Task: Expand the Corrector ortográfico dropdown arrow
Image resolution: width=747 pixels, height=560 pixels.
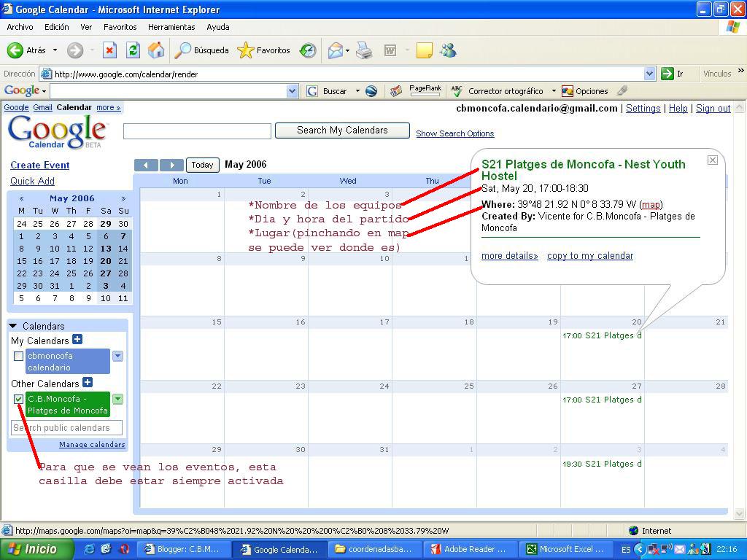Action: [554, 90]
